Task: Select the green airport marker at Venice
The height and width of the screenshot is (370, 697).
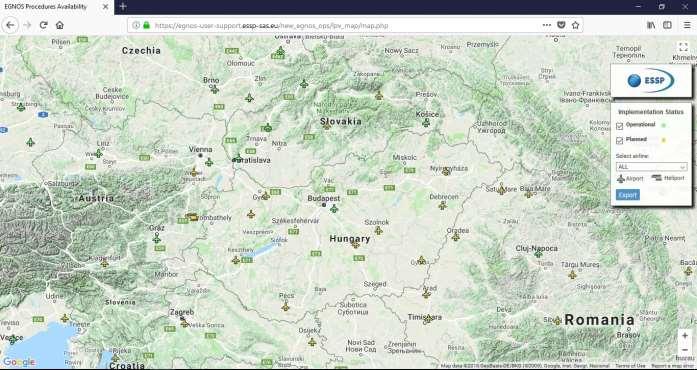Action: coord(12,339)
